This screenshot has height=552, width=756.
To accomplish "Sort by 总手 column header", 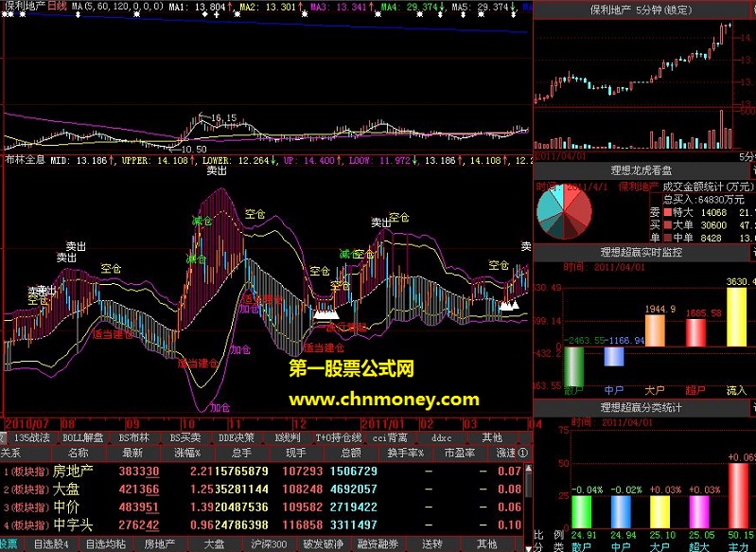I will [x=241, y=454].
